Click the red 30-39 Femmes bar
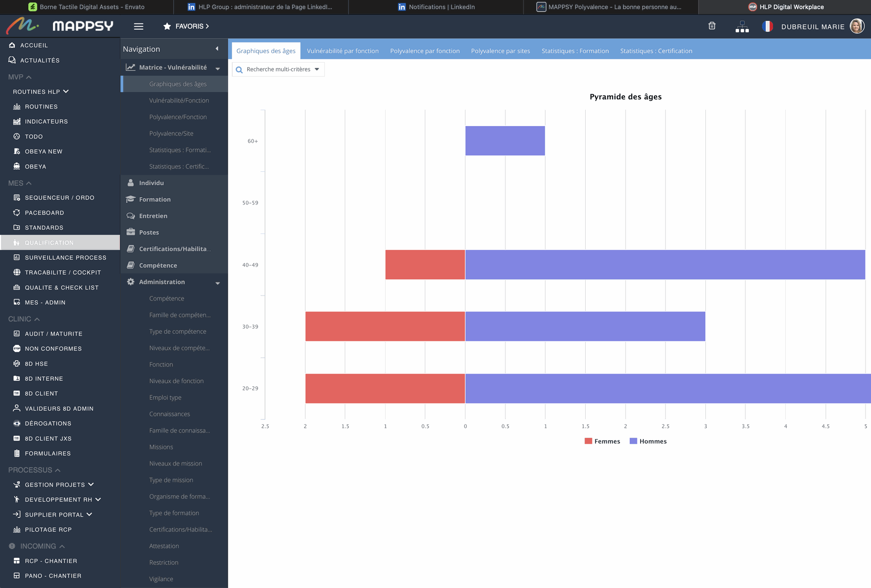Image resolution: width=871 pixels, height=588 pixels. [x=385, y=326]
